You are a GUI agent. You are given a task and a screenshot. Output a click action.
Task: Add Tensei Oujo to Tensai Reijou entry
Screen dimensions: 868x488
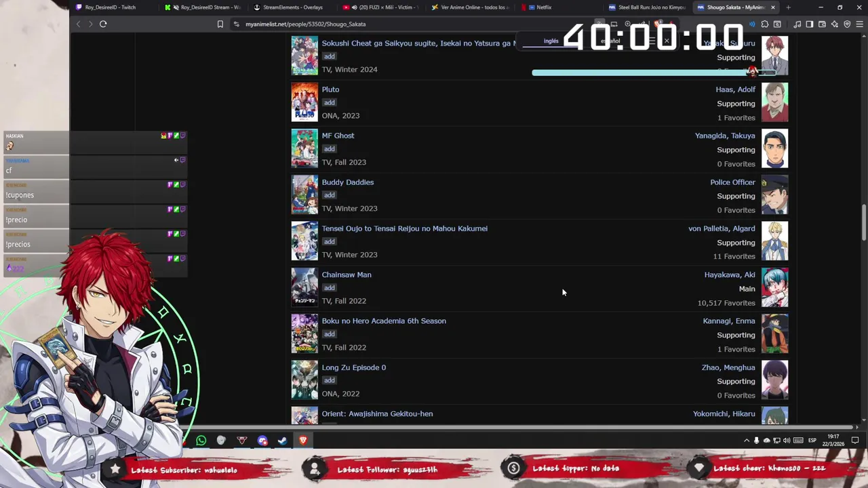[329, 241]
